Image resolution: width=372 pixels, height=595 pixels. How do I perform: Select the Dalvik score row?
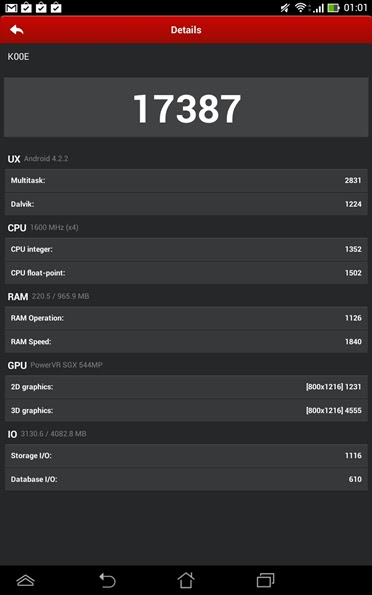pyautogui.click(x=186, y=204)
